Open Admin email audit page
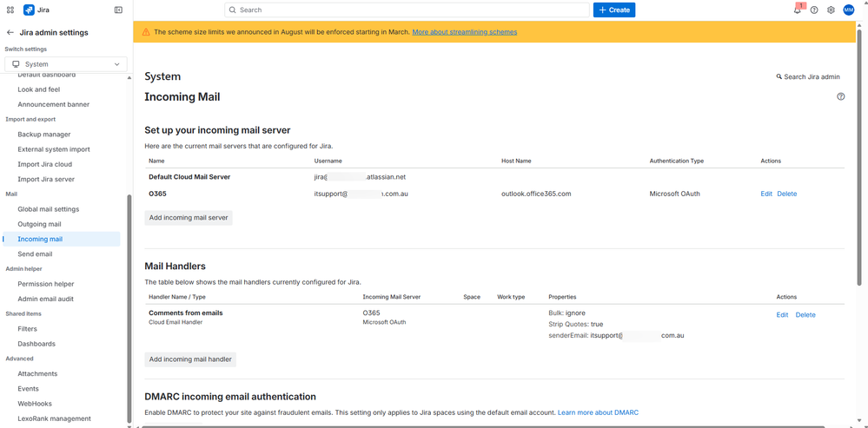Viewport: 868px width, 428px height. tap(45, 299)
